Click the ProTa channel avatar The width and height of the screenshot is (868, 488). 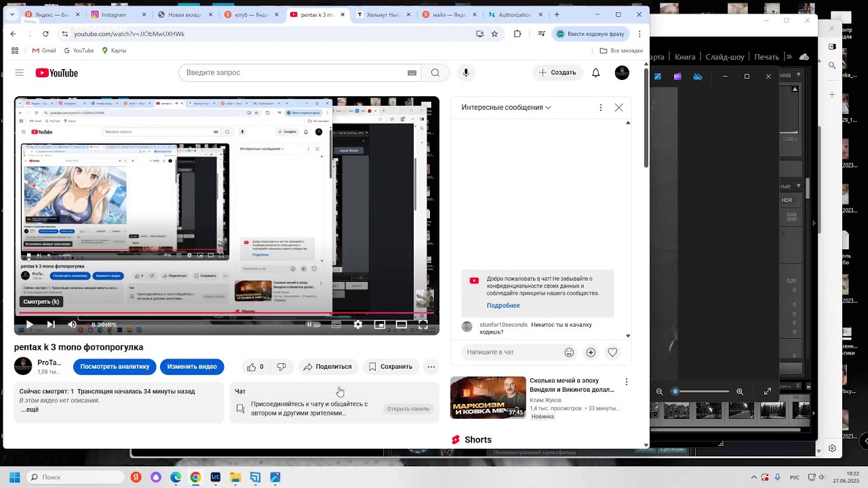click(23, 367)
